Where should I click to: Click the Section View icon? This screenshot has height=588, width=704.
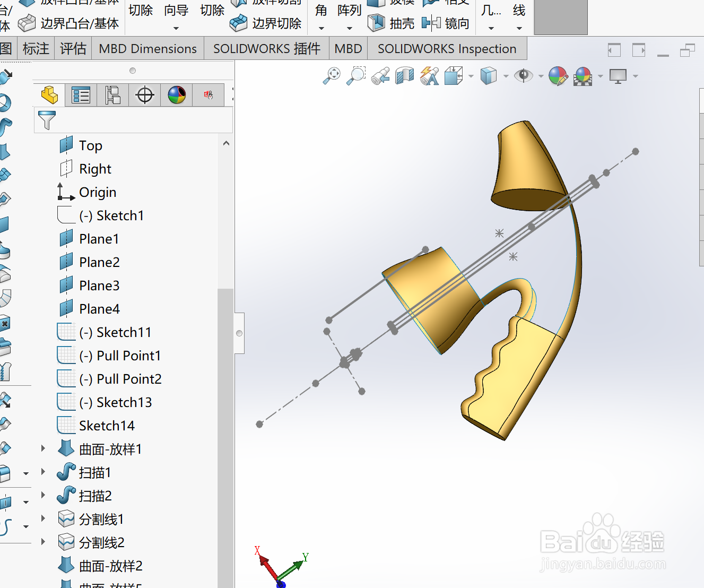(404, 76)
